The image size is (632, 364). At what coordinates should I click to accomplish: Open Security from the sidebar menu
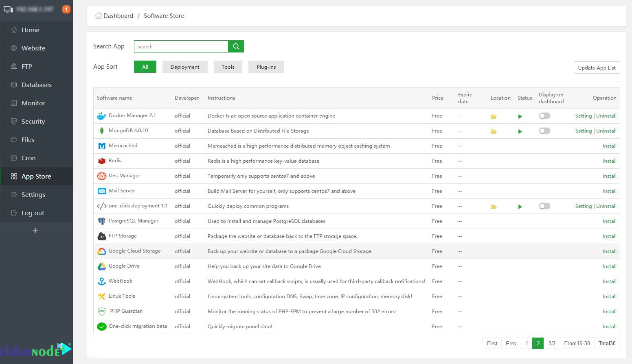coord(33,121)
